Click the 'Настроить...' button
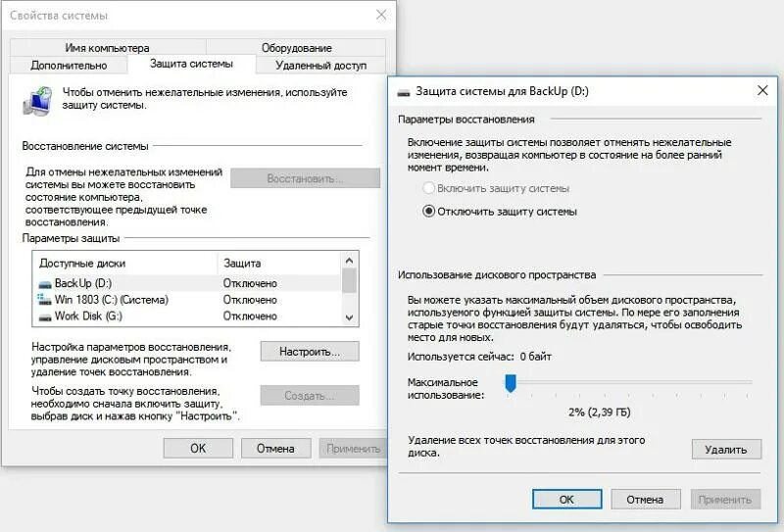 310,352
